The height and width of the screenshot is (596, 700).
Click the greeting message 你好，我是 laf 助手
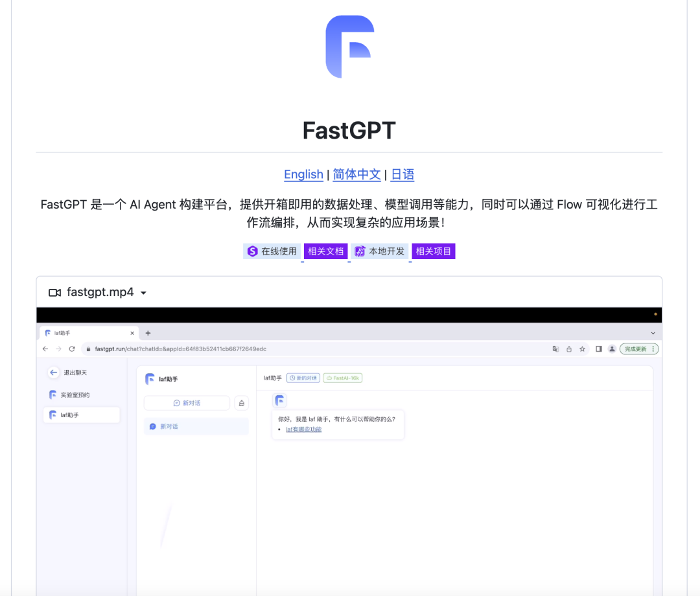[x=336, y=419]
